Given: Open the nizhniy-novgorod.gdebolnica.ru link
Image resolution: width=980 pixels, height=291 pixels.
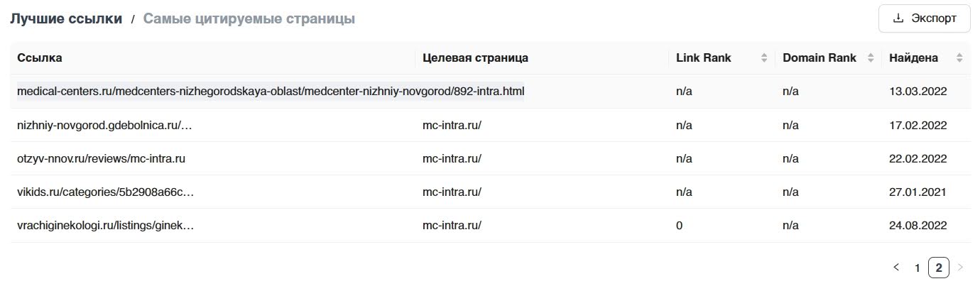Looking at the screenshot, I should [x=105, y=126].
